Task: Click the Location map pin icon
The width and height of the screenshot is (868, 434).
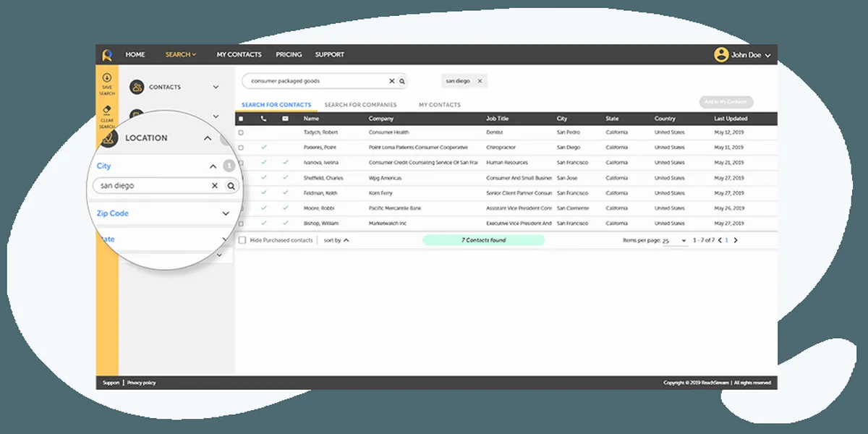Action: coord(108,137)
